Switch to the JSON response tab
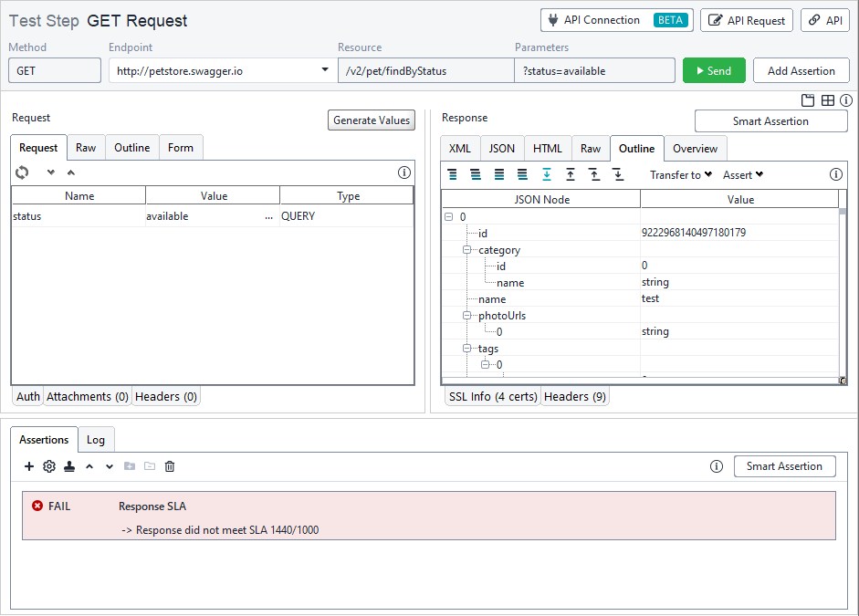Screen dimensions: 859x616 pos(502,148)
